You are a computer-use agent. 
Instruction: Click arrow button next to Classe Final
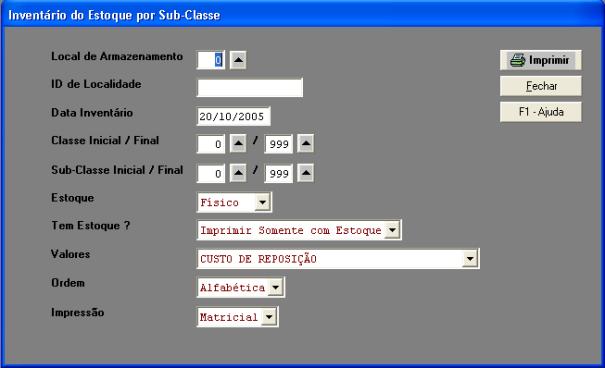coord(306,143)
